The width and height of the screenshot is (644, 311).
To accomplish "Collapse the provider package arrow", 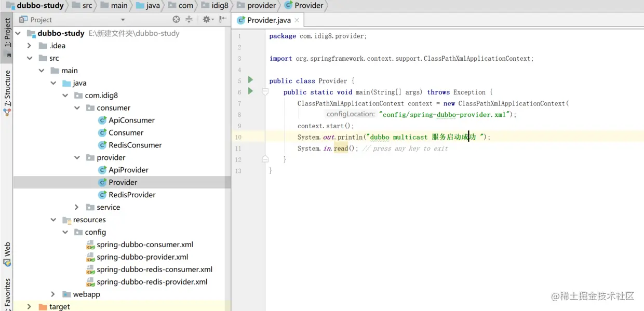I will (x=77, y=158).
